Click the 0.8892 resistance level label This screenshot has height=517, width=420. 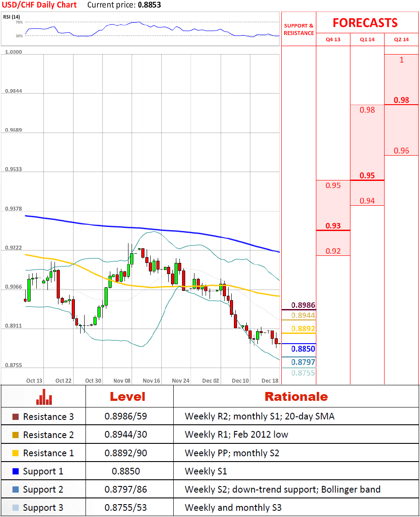(303, 329)
